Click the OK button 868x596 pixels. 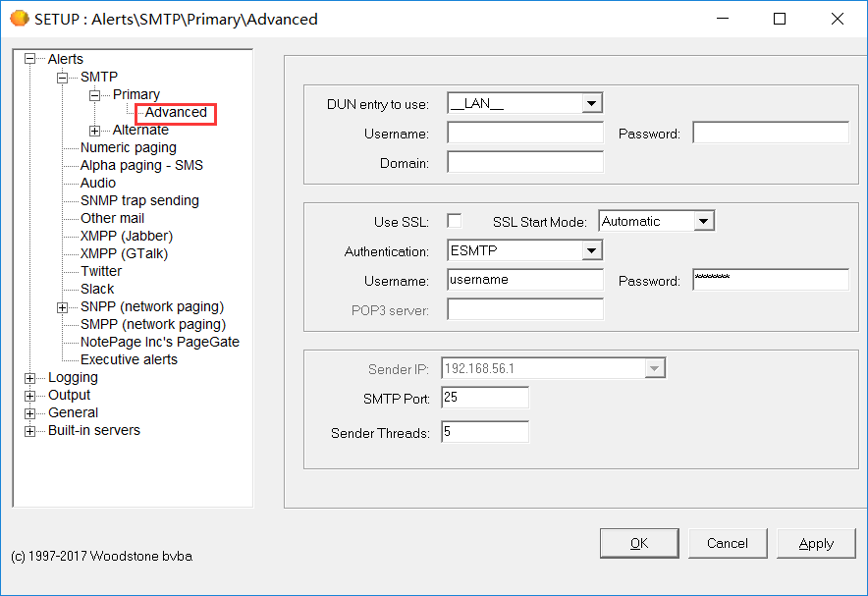click(639, 542)
